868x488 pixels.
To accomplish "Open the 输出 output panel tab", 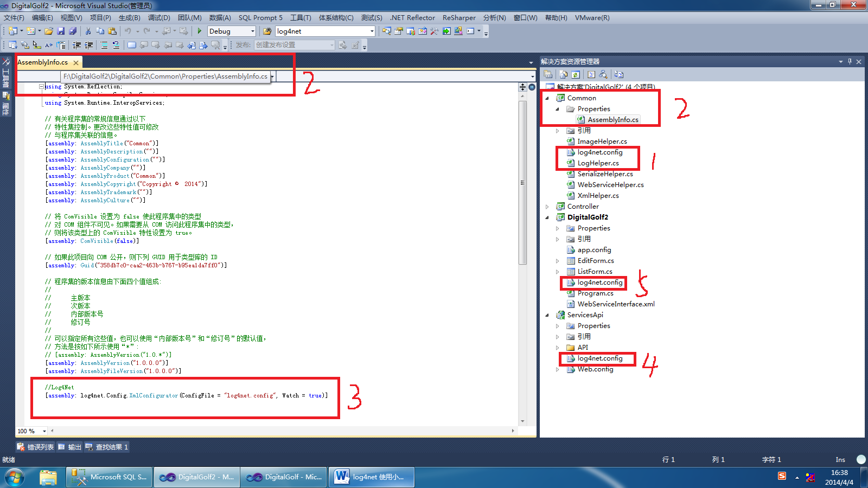I will tap(69, 447).
